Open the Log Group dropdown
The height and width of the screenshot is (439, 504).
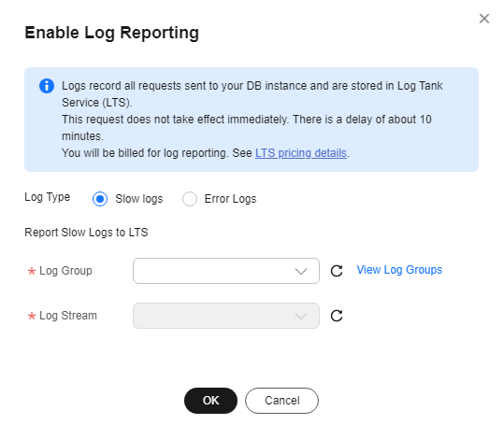coord(226,271)
